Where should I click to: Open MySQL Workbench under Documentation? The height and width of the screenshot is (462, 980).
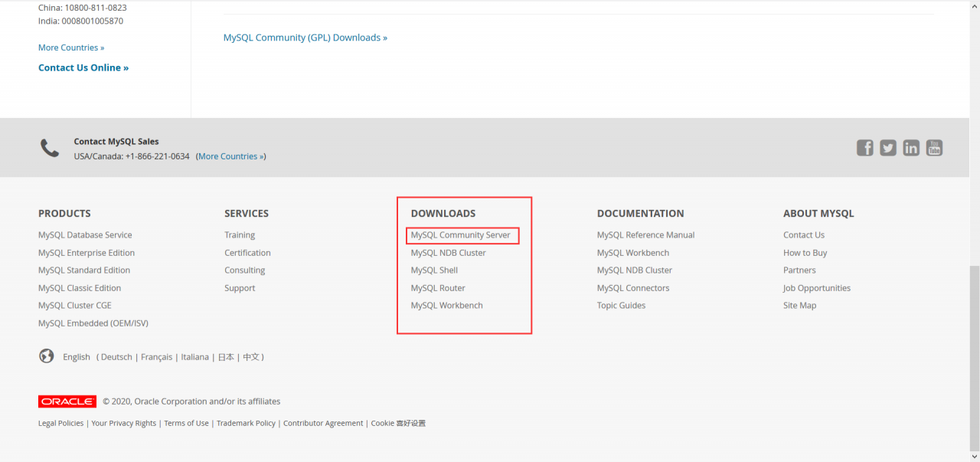pyautogui.click(x=633, y=253)
